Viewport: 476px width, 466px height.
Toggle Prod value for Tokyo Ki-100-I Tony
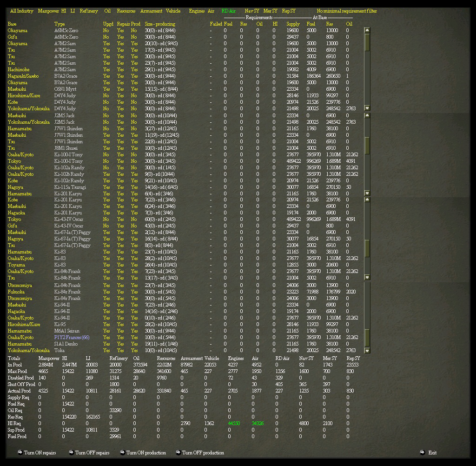coord(134,161)
